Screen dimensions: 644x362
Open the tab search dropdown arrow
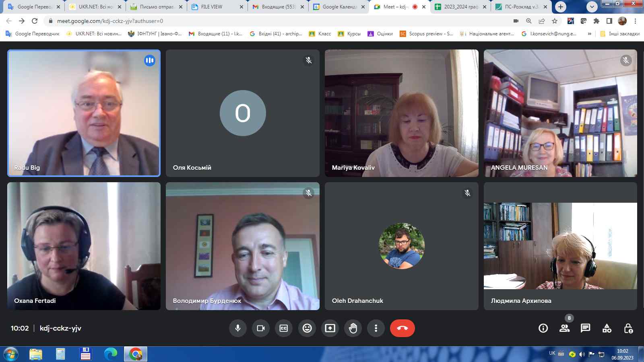pyautogui.click(x=592, y=7)
